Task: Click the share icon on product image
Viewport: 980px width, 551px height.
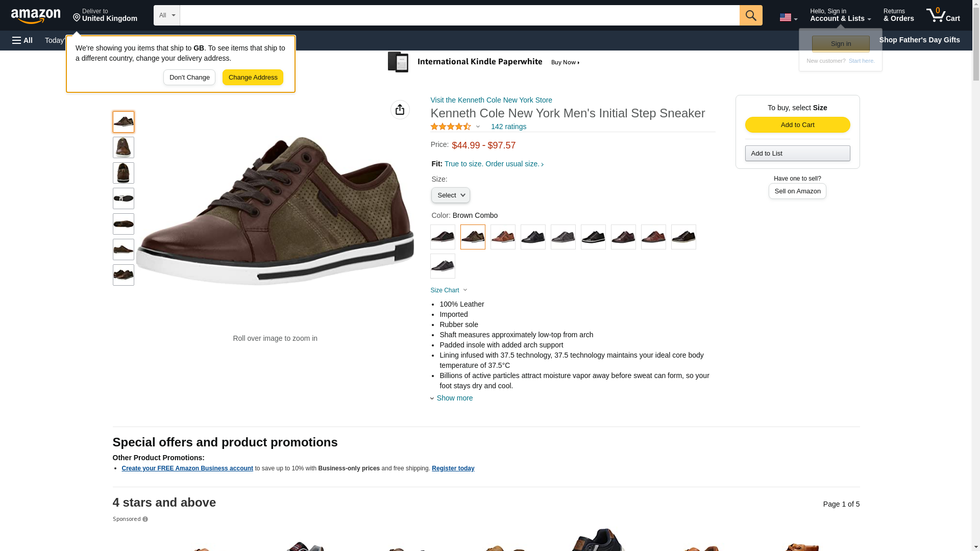Action: coord(400,110)
